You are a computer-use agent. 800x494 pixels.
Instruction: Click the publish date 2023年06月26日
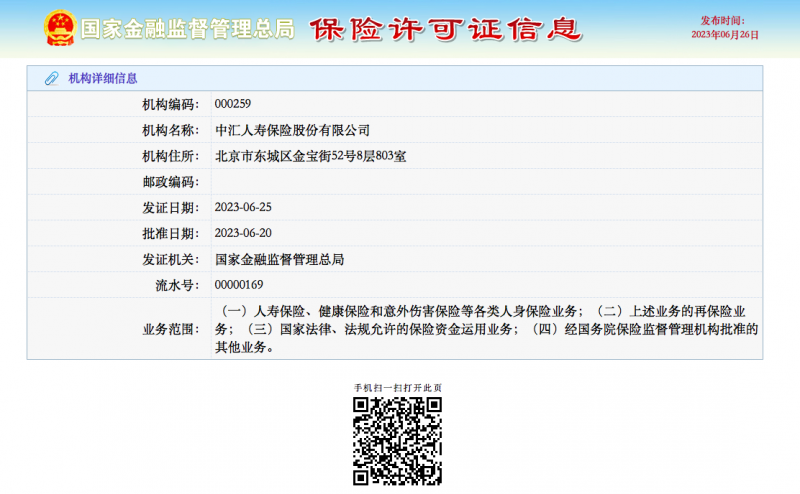coord(725,35)
